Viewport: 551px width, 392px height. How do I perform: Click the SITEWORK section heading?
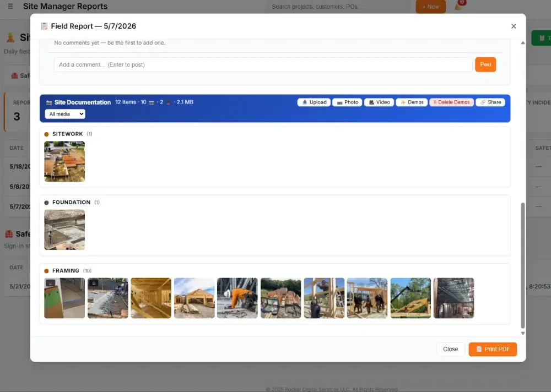click(67, 134)
